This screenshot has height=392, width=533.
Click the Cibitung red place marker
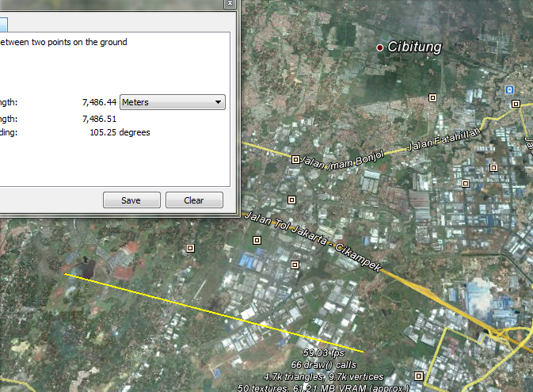380,48
